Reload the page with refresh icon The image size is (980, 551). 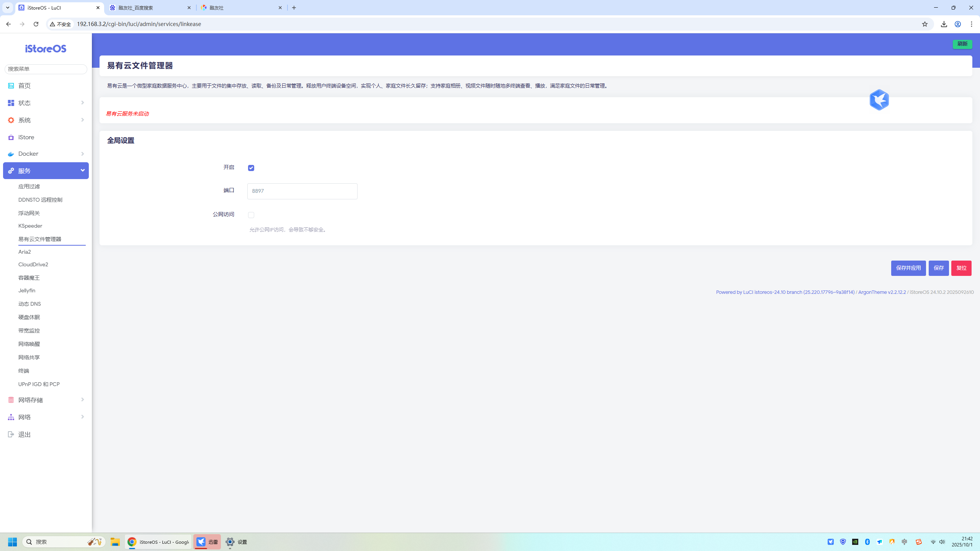[x=36, y=24]
